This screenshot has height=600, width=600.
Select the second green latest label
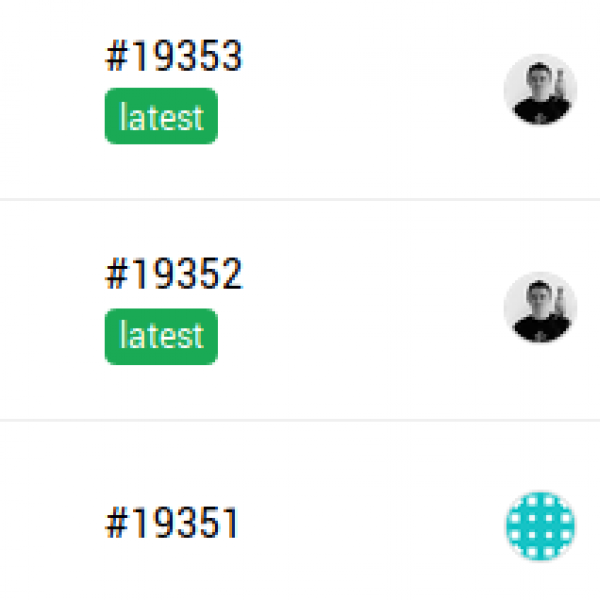click(161, 337)
